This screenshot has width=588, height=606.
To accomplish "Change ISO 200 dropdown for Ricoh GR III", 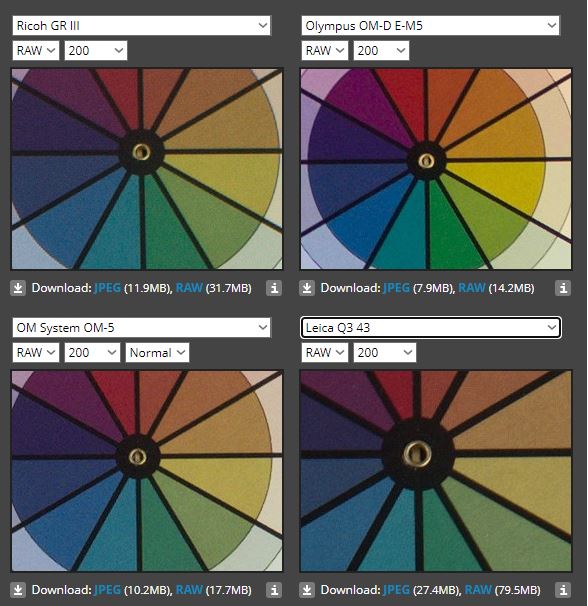I will click(96, 51).
